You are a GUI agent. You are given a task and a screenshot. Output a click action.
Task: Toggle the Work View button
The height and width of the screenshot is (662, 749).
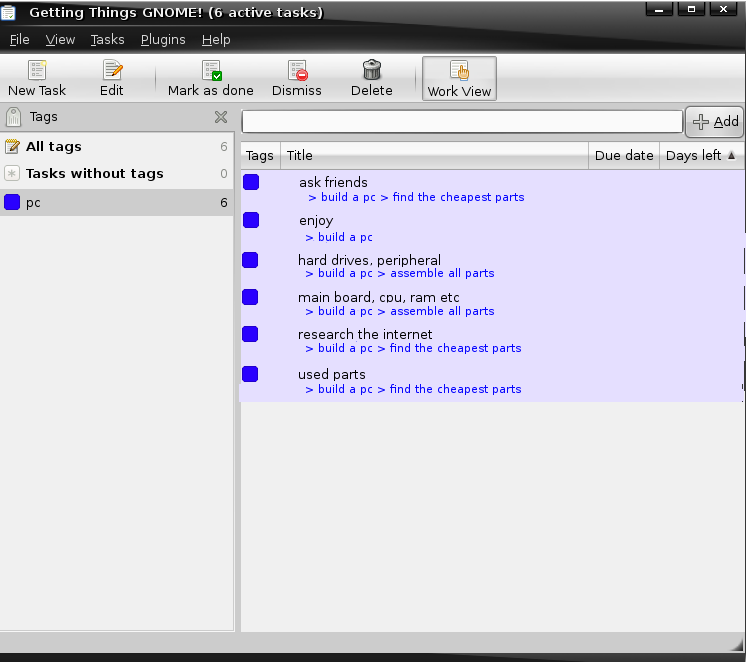[459, 78]
